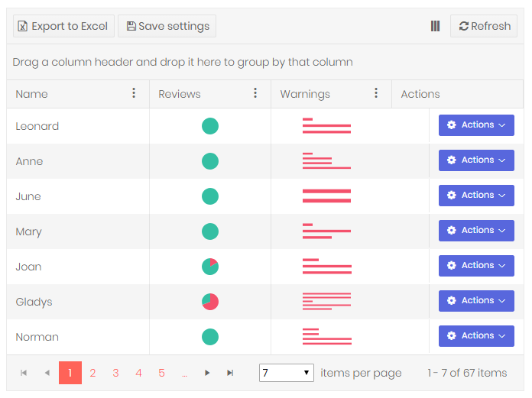
Task: Open the items per page dropdown
Action: [287, 373]
